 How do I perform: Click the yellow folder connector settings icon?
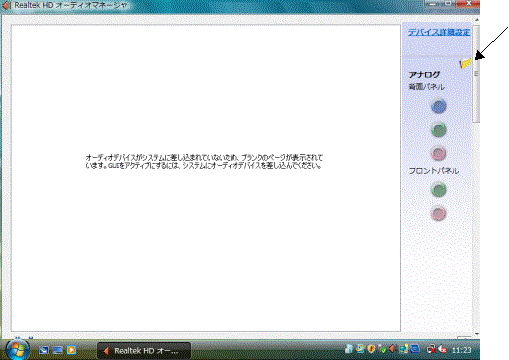[466, 63]
